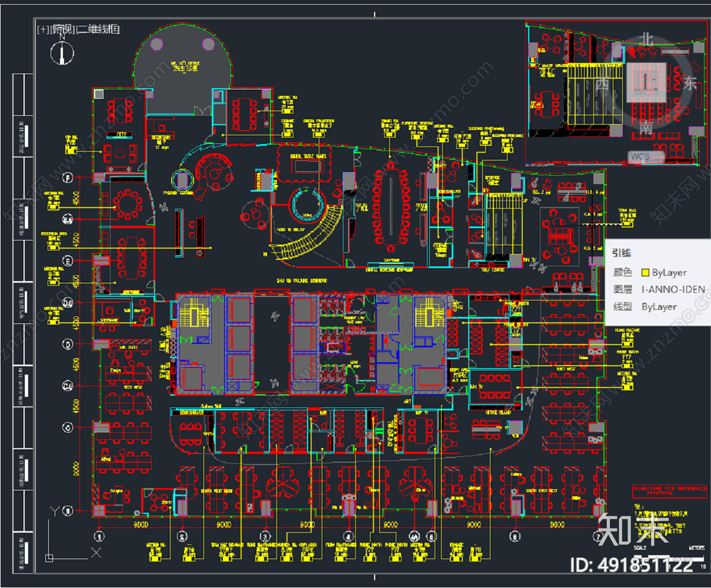This screenshot has width=711, height=588.
Task: Select the north arrow compass symbol
Action: point(61,52)
